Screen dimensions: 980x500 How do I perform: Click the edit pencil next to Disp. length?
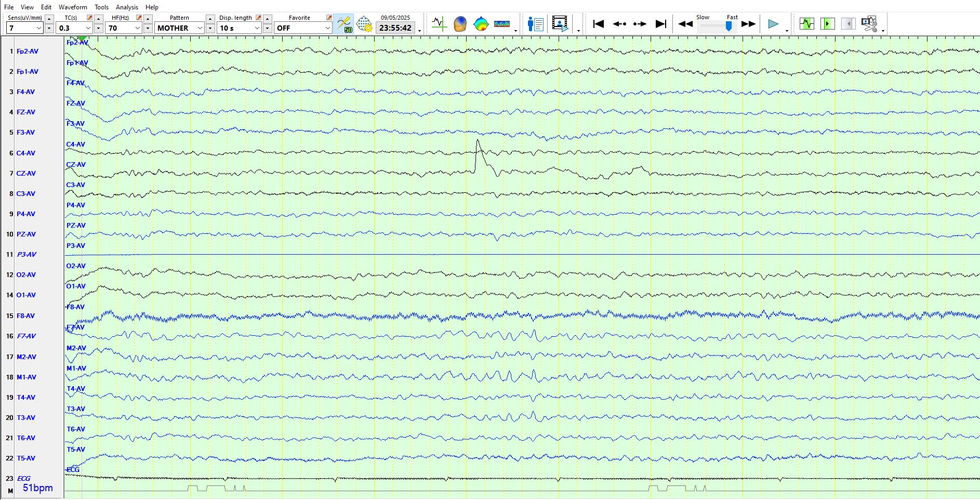(x=258, y=18)
